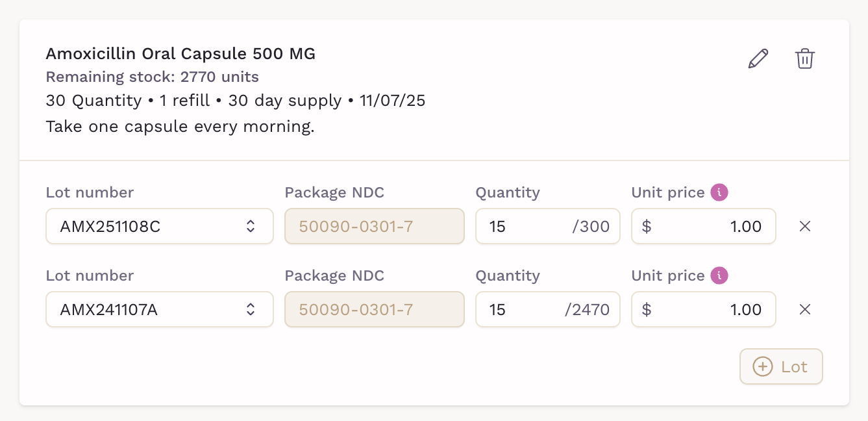This screenshot has width=868, height=421.
Task: Open the AMX241107A lot number dropdown
Action: (160, 309)
